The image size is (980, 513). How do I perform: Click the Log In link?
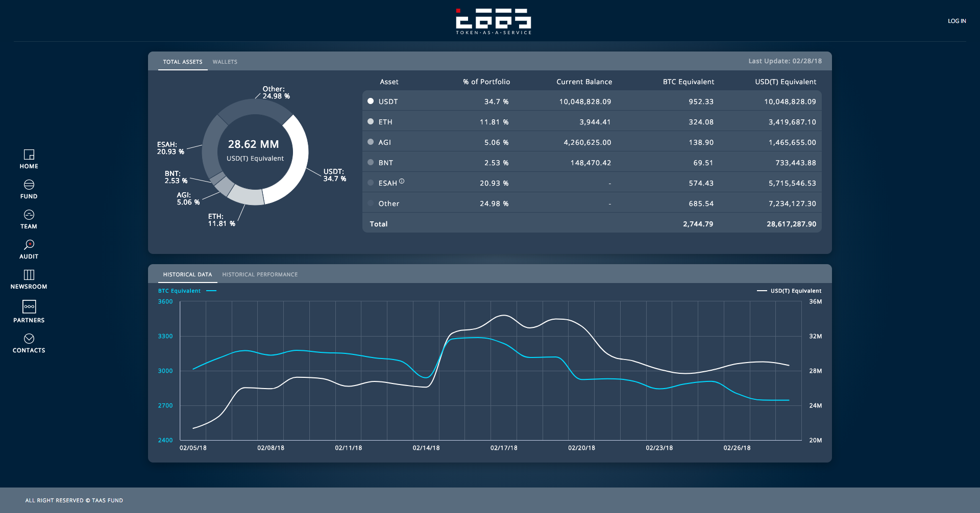(957, 21)
